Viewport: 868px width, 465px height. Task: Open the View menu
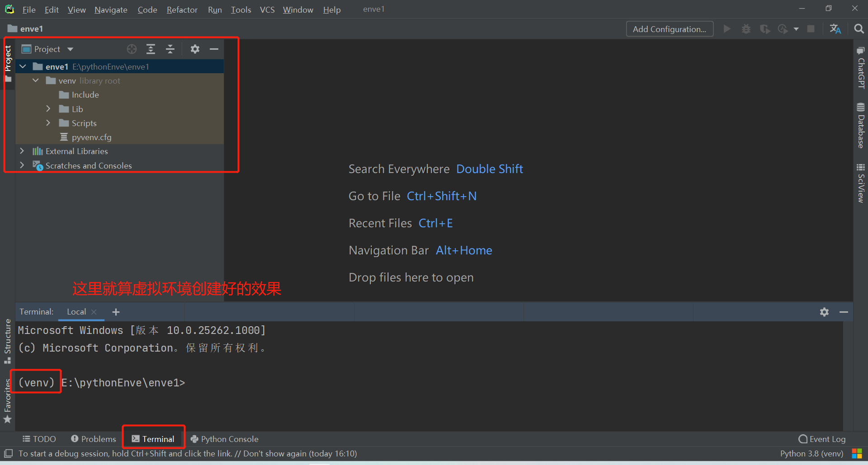tap(77, 9)
